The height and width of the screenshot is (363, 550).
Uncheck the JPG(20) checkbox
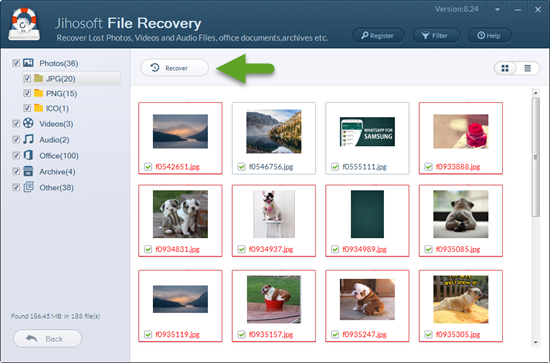27,78
